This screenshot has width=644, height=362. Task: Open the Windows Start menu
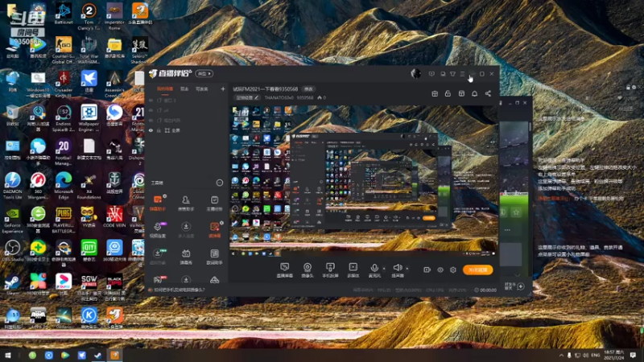tap(8, 355)
